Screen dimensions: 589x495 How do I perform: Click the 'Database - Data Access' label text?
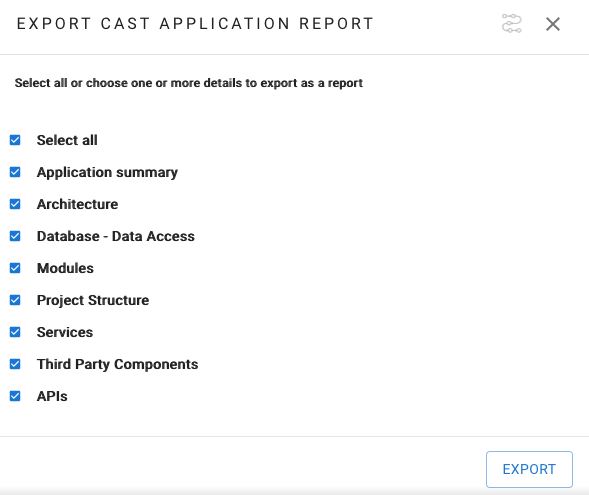click(x=116, y=236)
